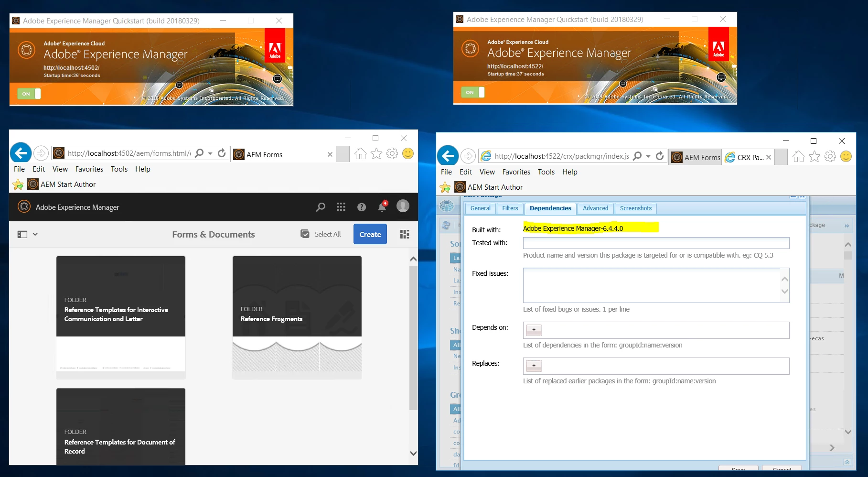This screenshot has width=868, height=477.
Task: Open the Reference Fragments folder card
Action: [297, 317]
